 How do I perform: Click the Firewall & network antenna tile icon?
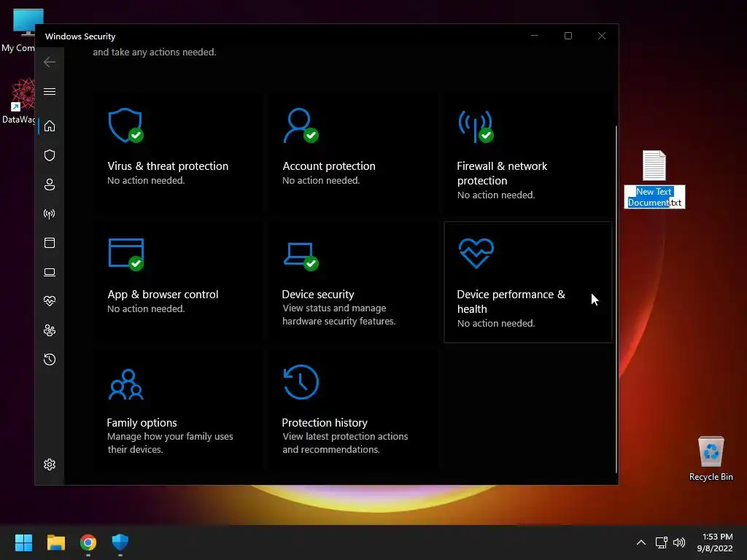tap(476, 126)
